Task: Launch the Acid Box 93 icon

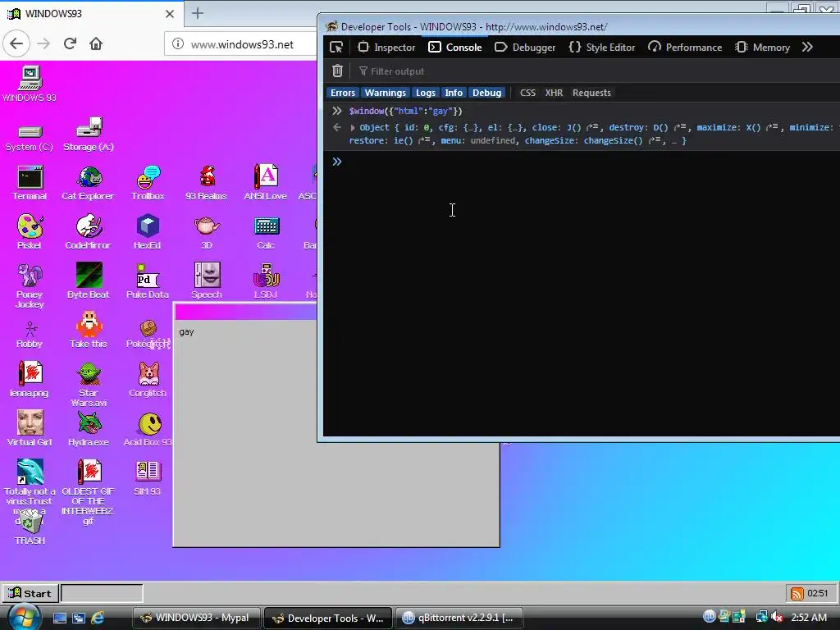Action: (148, 428)
